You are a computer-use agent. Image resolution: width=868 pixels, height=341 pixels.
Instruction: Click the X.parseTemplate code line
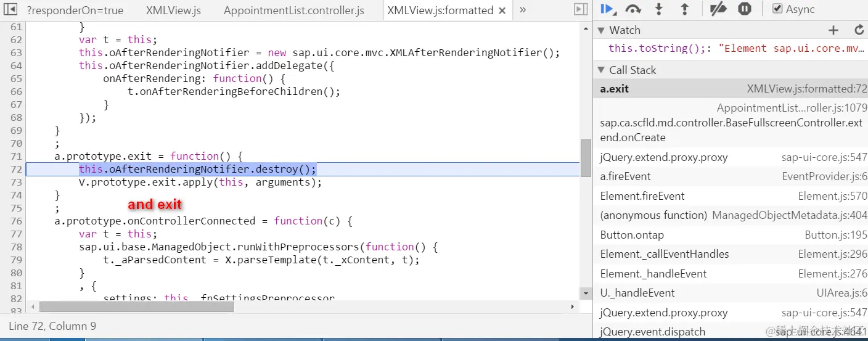click(261, 260)
